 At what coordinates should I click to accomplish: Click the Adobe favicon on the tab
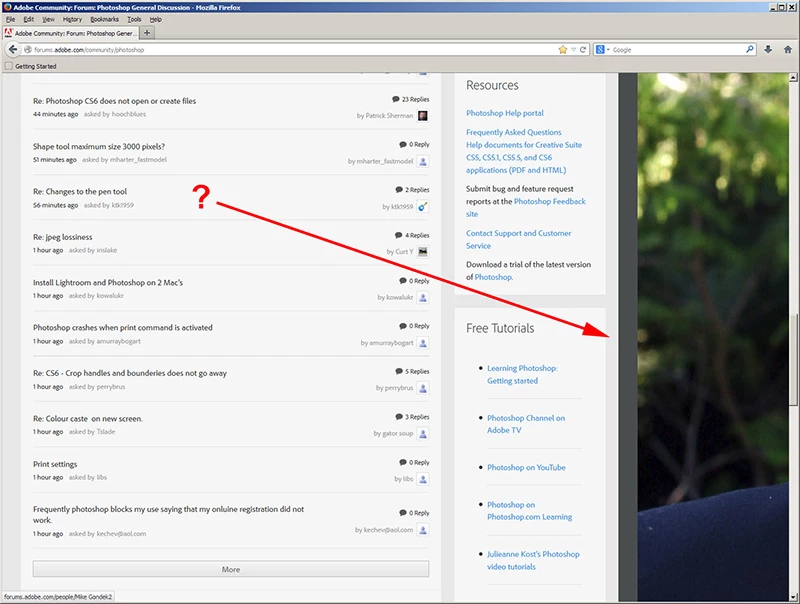[x=8, y=33]
